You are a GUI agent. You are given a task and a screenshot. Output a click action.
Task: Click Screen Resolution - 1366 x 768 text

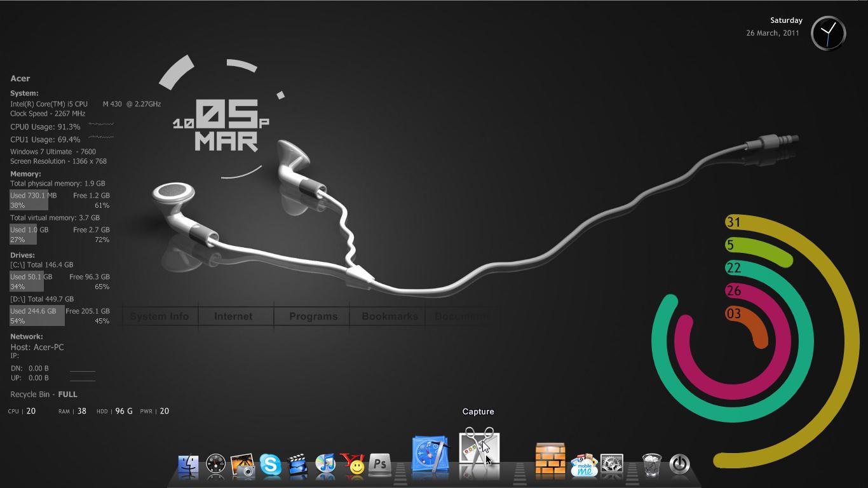click(x=58, y=161)
